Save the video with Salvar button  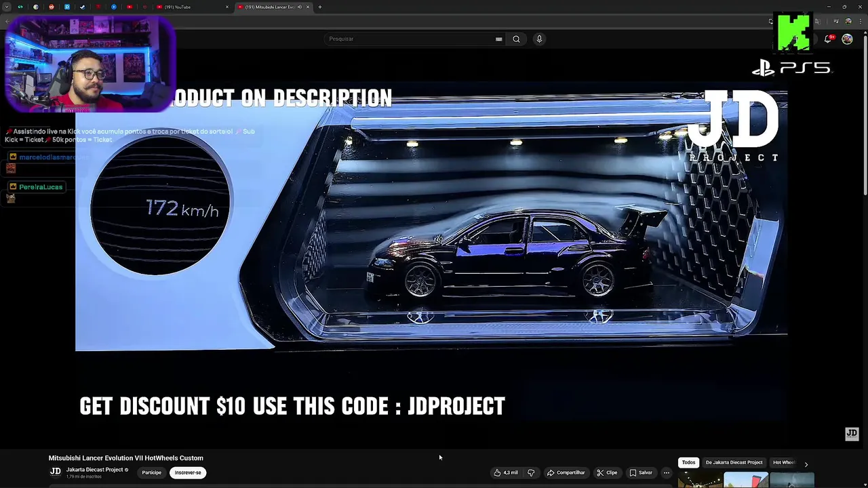pos(641,472)
